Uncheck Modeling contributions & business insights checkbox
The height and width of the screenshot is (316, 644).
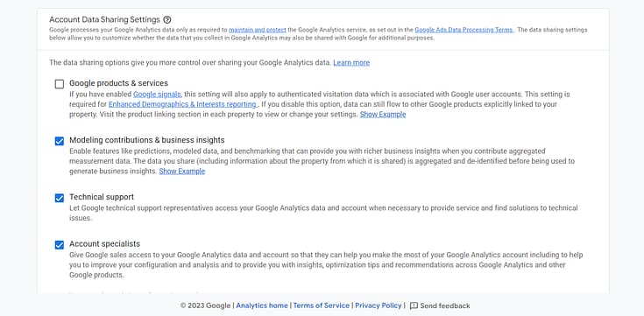(60, 141)
